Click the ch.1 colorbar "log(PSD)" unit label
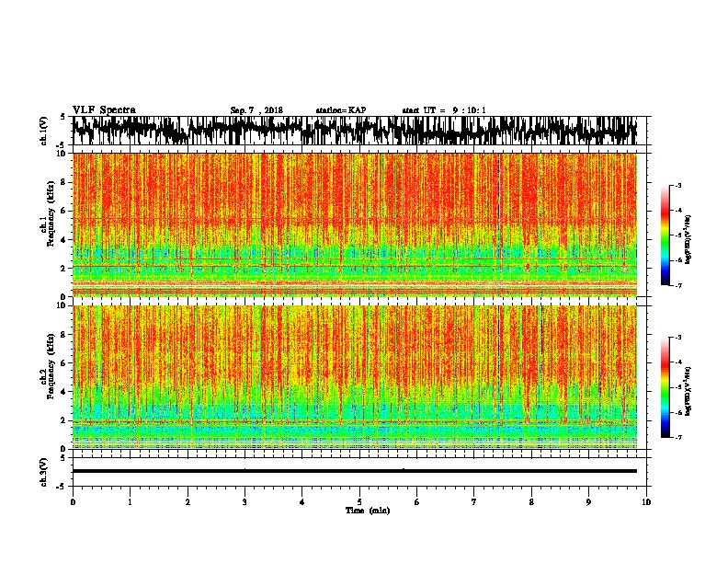Image resolution: width=728 pixels, height=563 pixels. 688,239
